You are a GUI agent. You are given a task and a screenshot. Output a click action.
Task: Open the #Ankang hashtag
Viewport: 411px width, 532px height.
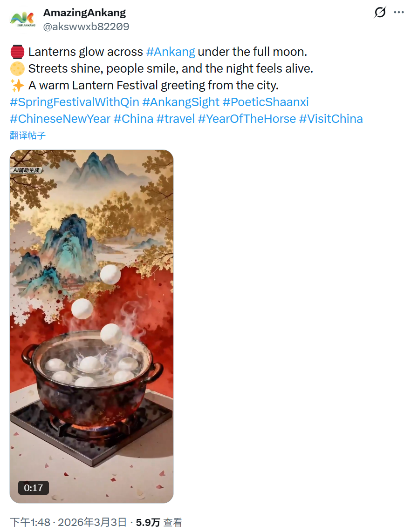click(x=171, y=52)
